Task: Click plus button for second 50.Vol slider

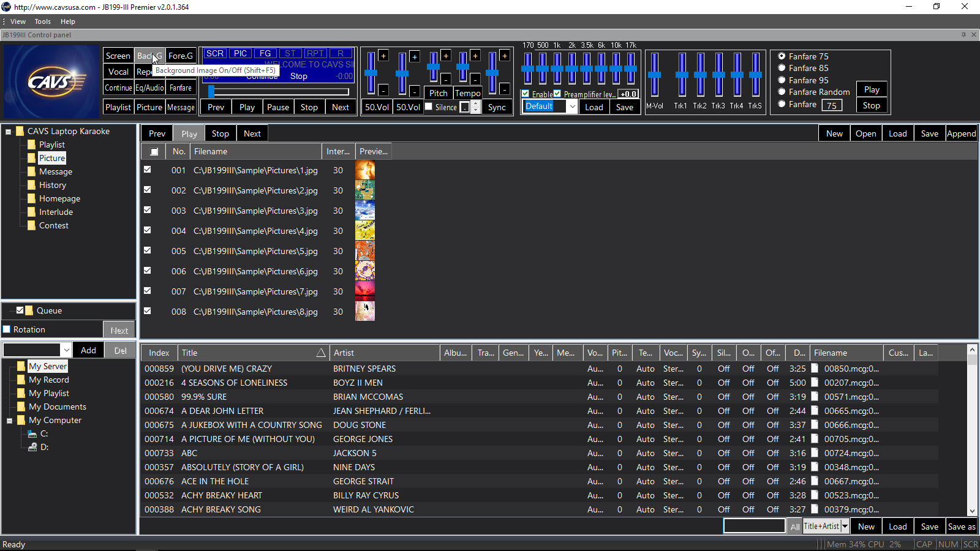Action: pyautogui.click(x=415, y=57)
